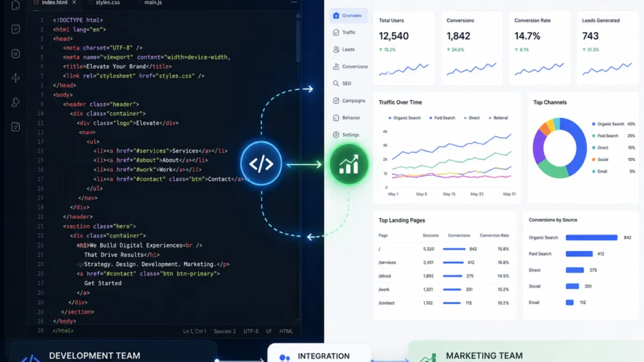Click the files icon in the editor activity bar
Screen dimensions: 644x362
(16, 5)
